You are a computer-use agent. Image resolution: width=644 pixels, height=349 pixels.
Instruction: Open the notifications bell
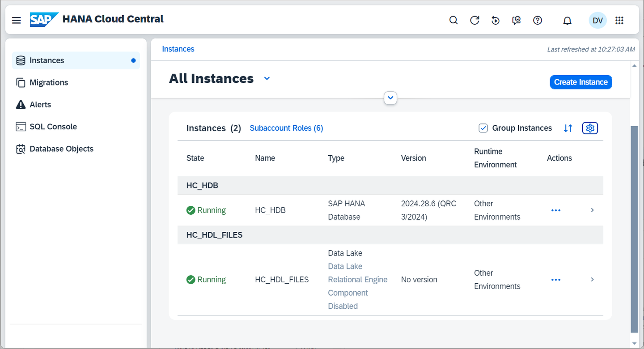(x=568, y=21)
